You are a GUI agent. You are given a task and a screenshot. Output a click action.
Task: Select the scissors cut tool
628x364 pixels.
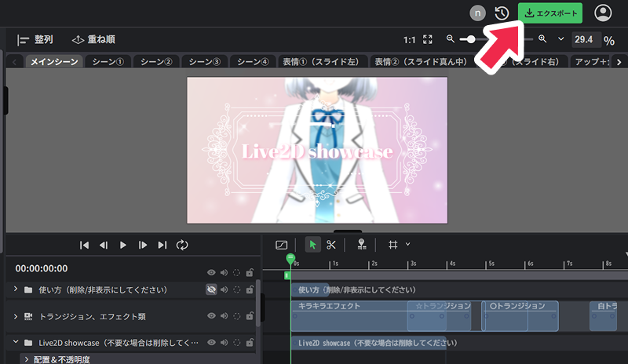coord(331,245)
